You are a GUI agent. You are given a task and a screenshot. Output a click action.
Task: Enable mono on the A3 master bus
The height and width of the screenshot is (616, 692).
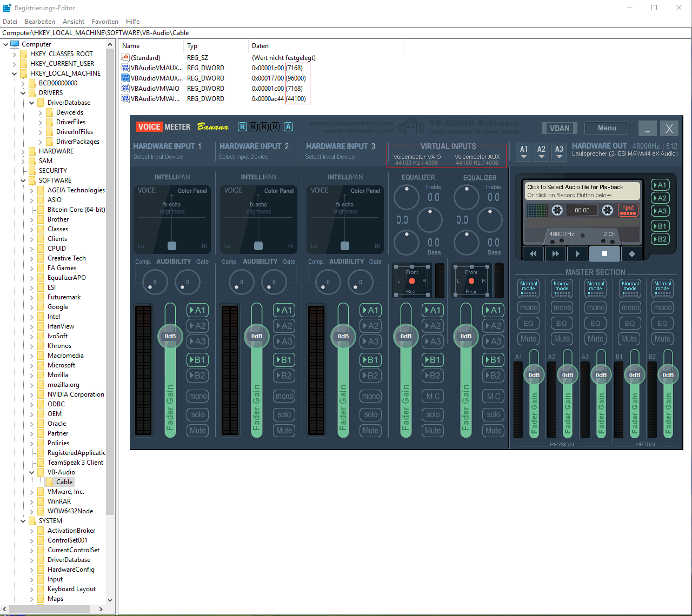[x=596, y=307]
